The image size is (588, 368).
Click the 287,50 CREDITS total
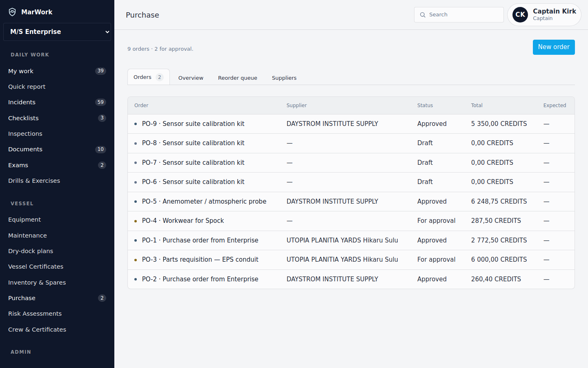pos(496,221)
